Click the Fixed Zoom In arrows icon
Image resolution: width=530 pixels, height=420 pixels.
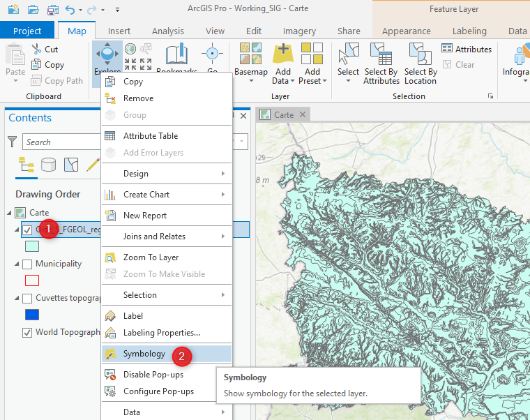tap(130, 64)
